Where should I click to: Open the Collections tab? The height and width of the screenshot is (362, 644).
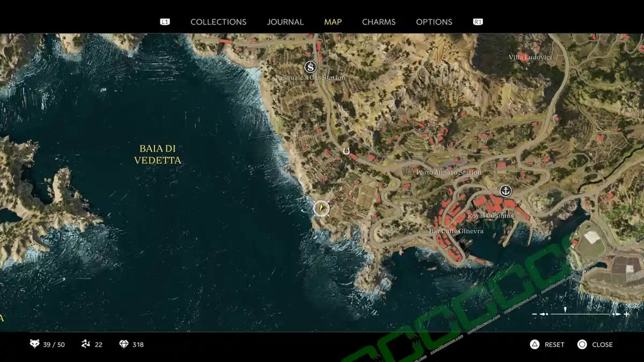click(218, 22)
